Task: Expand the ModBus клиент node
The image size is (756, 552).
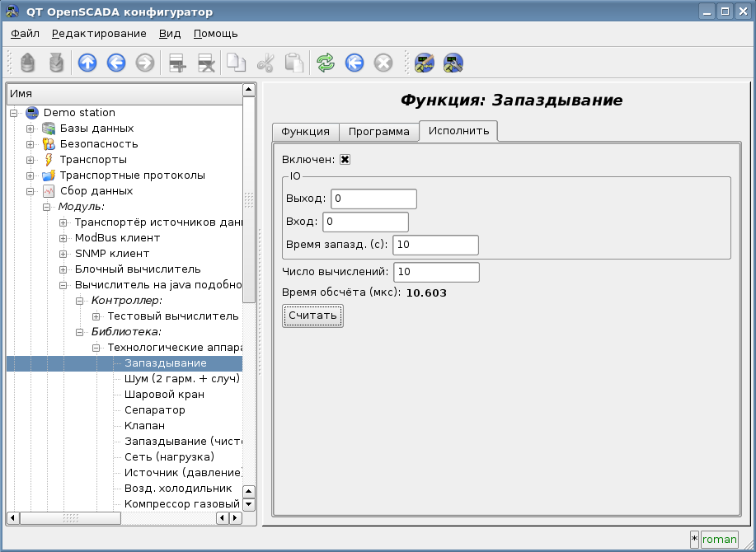Action: click(x=63, y=238)
